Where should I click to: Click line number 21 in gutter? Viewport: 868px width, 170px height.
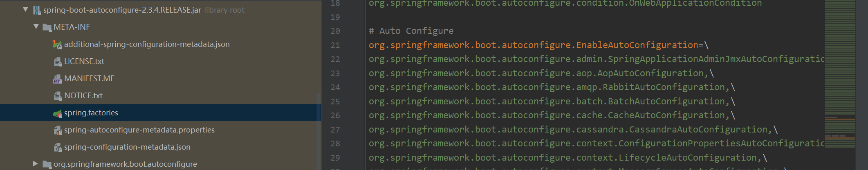click(335, 45)
